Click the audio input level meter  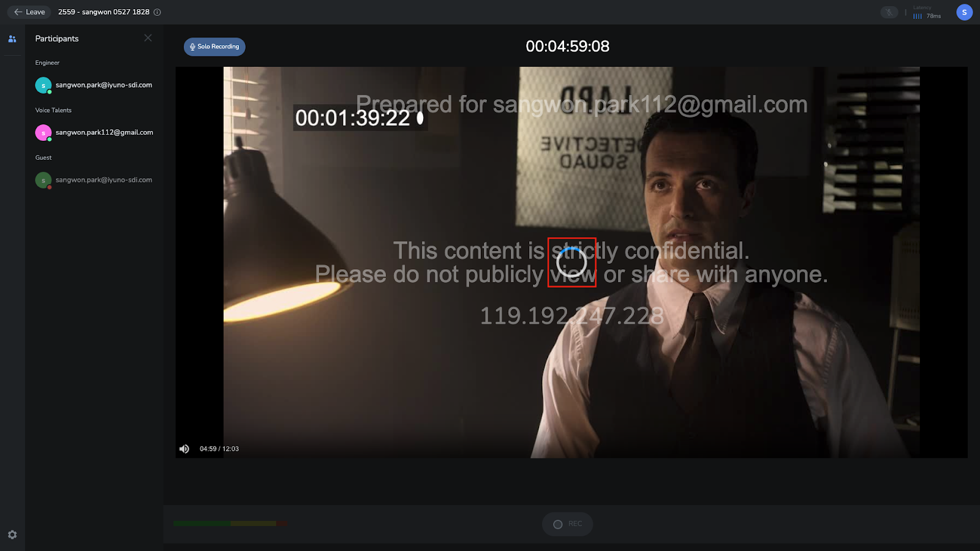(x=230, y=523)
